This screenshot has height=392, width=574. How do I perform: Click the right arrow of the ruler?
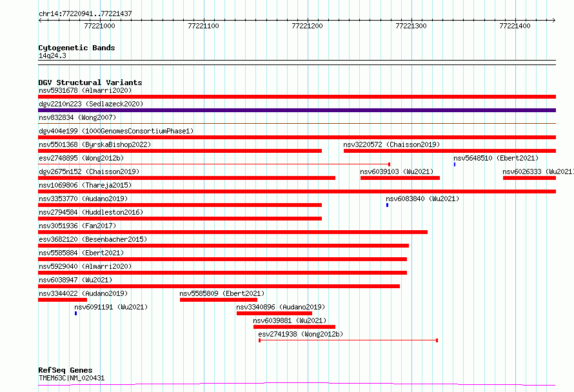554,21
